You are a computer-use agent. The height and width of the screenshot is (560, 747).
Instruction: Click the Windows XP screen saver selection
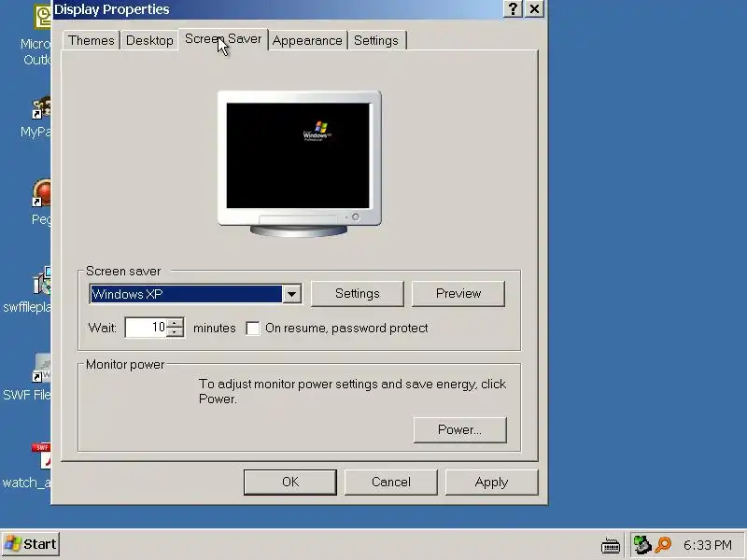click(186, 294)
